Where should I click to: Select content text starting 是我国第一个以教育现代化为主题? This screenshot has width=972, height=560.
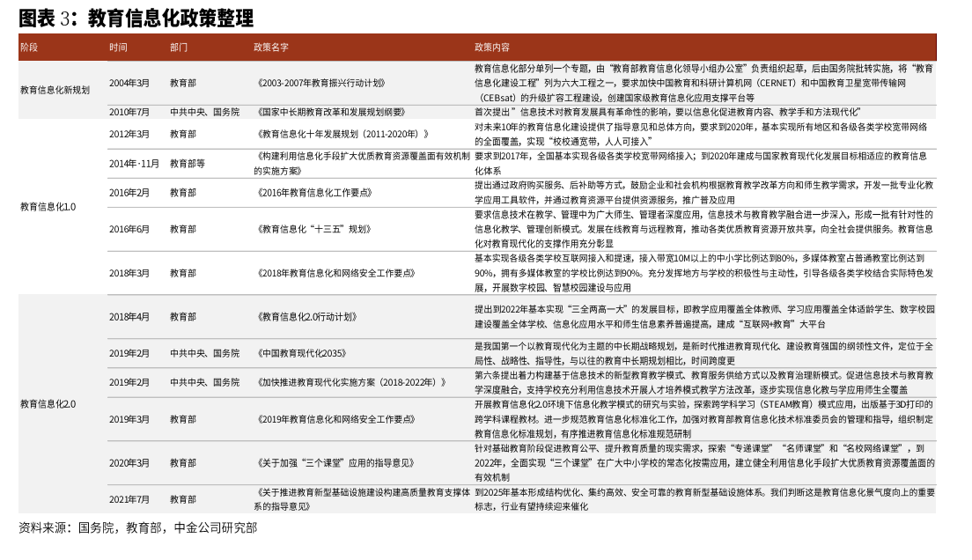click(x=704, y=353)
